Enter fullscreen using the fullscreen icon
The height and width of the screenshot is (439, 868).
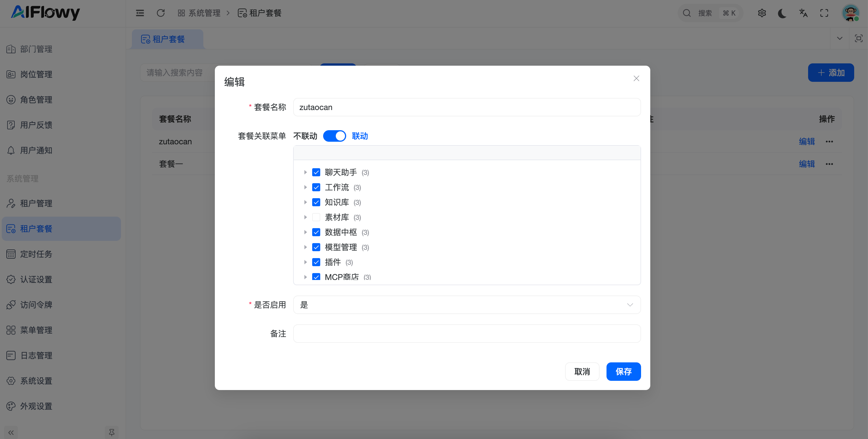click(824, 13)
